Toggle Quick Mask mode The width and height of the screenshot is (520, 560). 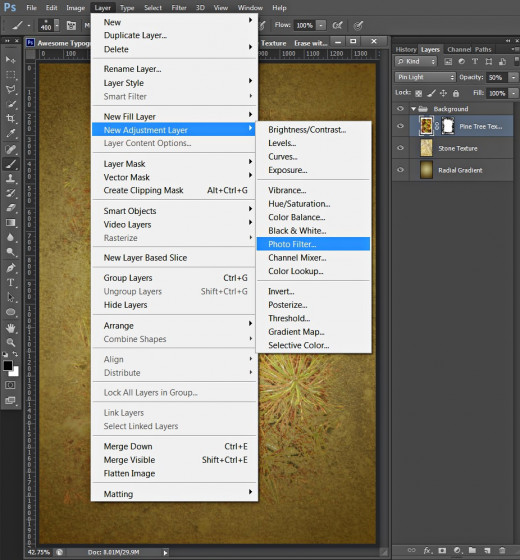click(10, 385)
